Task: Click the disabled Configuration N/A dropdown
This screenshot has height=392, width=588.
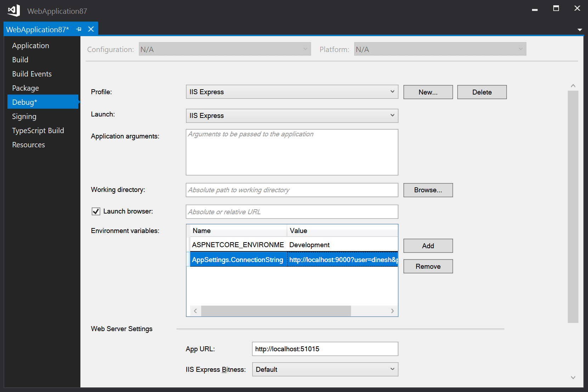Action: pyautogui.click(x=225, y=49)
